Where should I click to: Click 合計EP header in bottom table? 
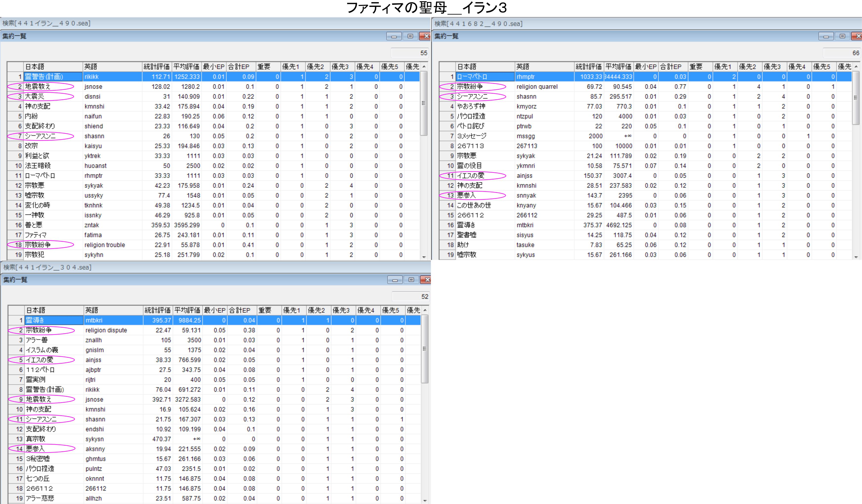pos(240,310)
